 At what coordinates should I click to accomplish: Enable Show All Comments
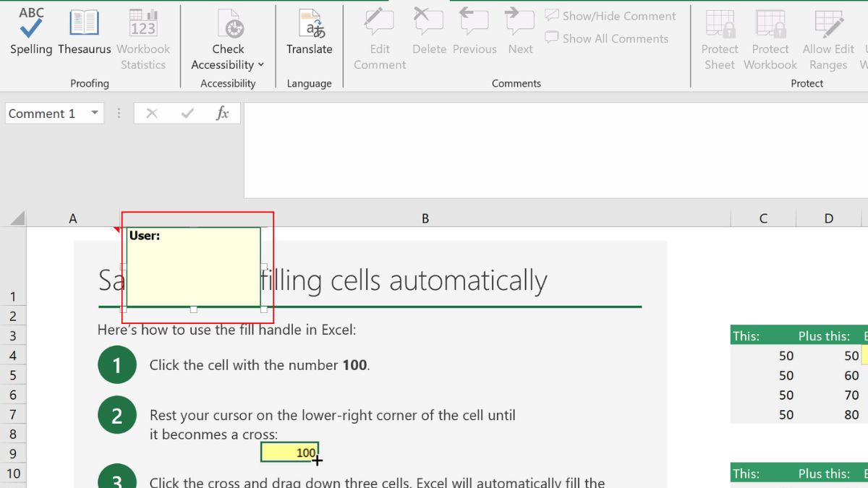click(606, 38)
